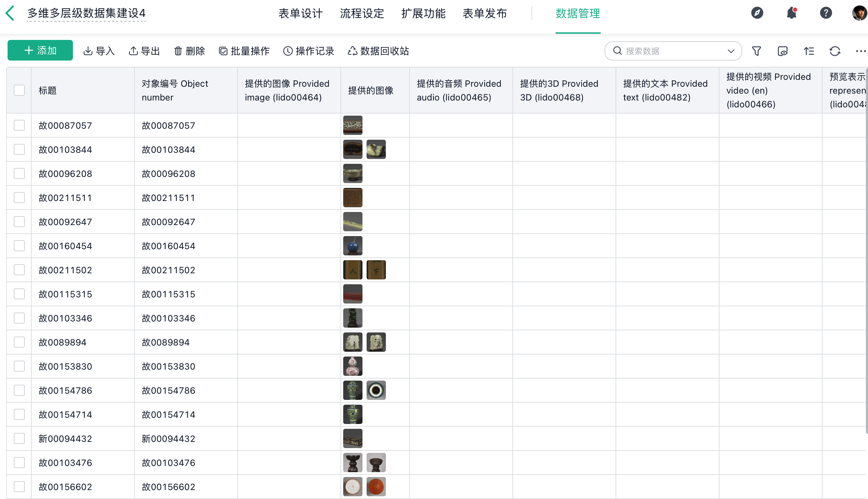Open 批量操作 batch operations menu

point(244,51)
